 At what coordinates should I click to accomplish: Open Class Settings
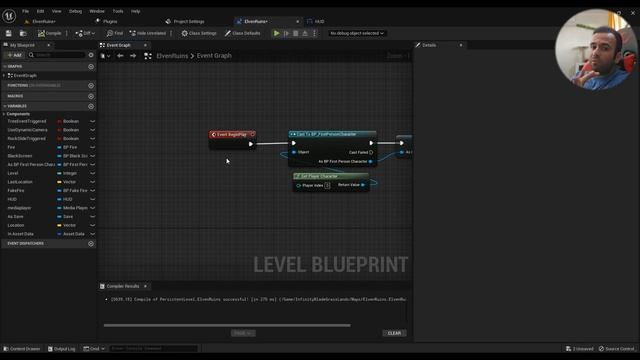[199, 33]
